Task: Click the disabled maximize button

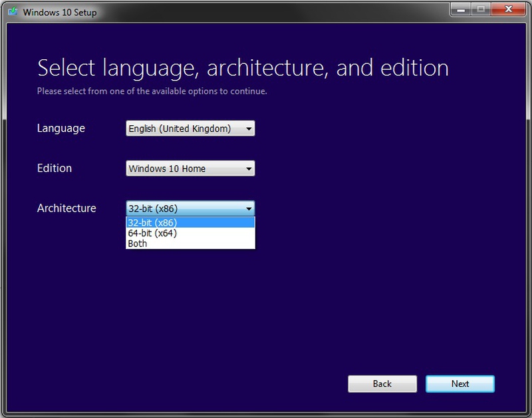Action: (x=481, y=9)
